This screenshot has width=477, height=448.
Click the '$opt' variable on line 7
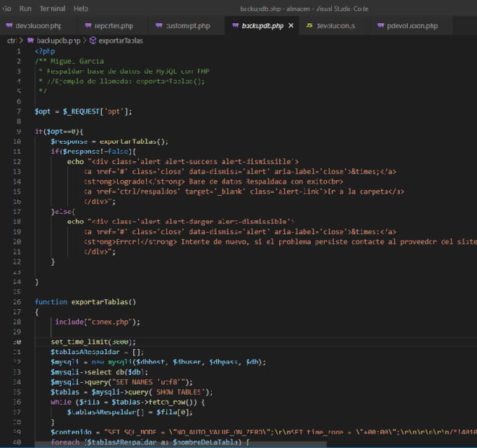[x=42, y=111]
